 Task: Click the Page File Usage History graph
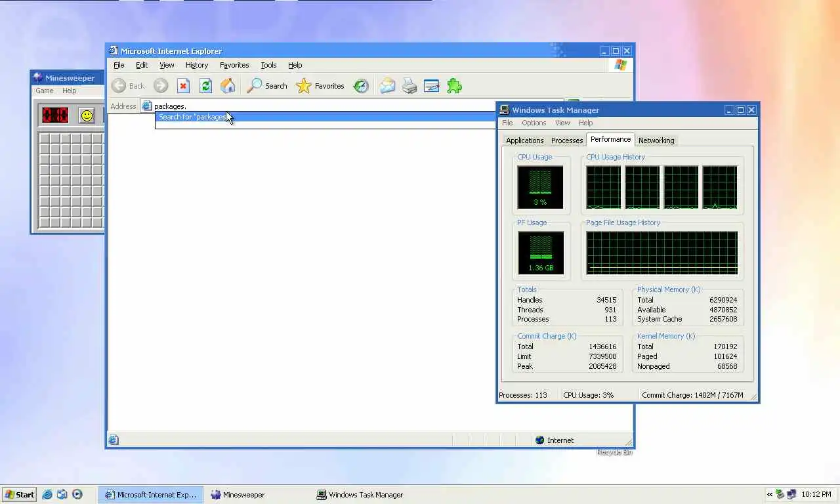coord(661,253)
